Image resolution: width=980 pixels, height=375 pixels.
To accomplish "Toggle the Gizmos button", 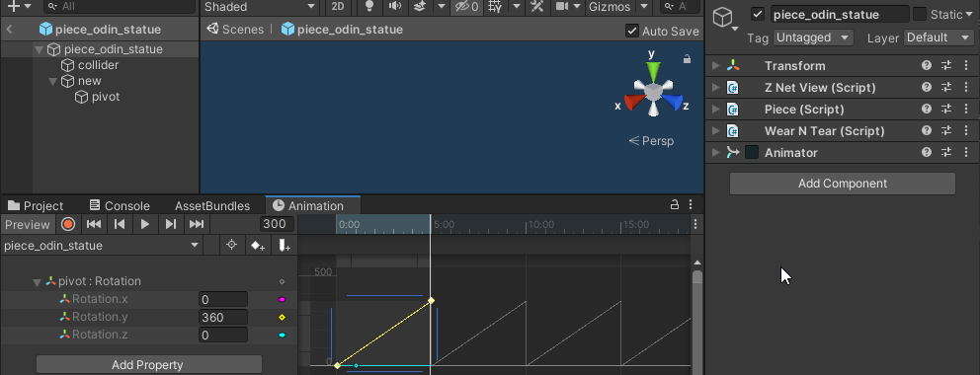I will 610,6.
